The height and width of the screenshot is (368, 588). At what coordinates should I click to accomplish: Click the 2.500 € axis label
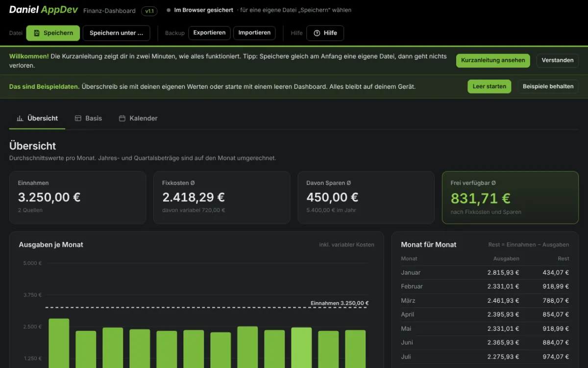click(x=32, y=327)
